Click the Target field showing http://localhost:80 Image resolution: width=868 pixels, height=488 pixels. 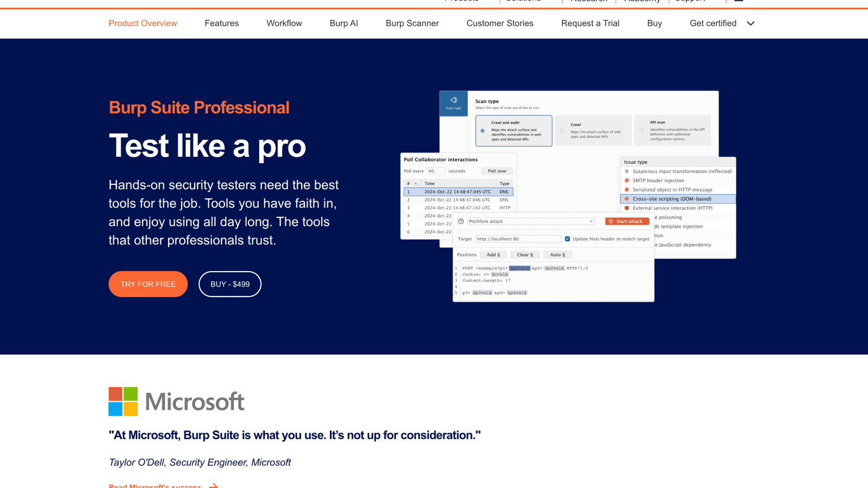tap(518, 239)
